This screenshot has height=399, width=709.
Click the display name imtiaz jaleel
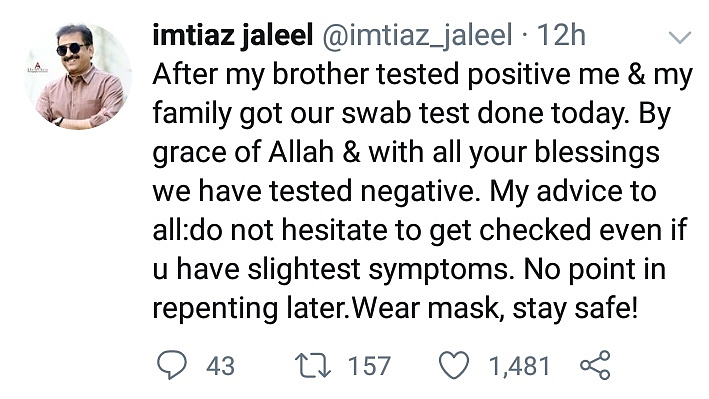tap(232, 35)
